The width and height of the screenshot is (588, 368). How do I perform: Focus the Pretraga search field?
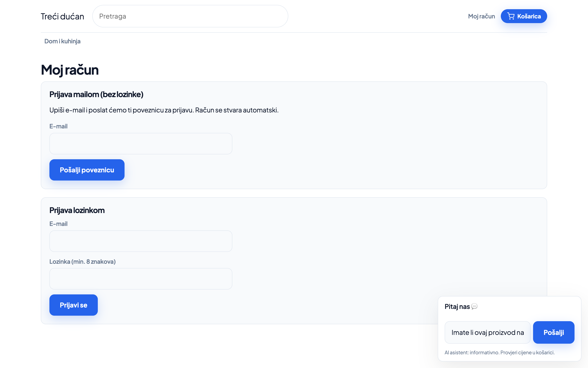tap(190, 16)
